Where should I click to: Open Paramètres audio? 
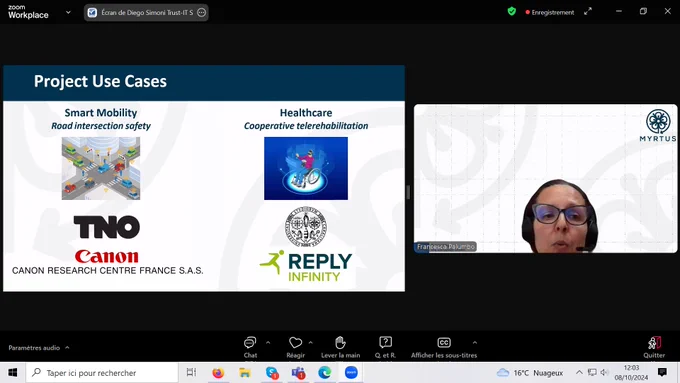pos(34,348)
